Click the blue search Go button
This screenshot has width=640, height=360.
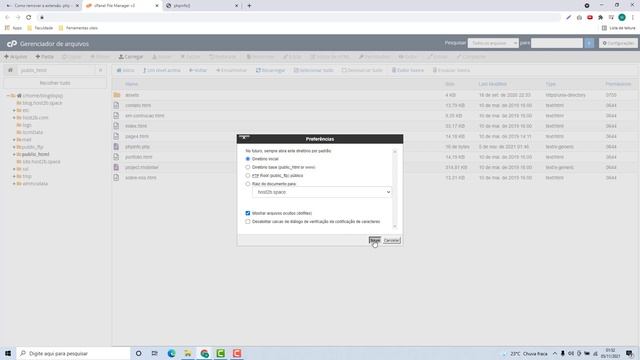pos(589,43)
